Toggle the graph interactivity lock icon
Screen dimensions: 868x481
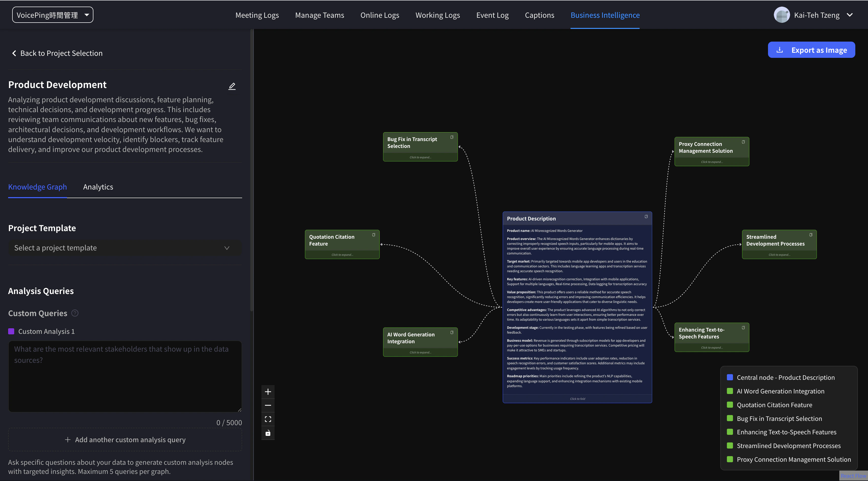click(x=268, y=433)
